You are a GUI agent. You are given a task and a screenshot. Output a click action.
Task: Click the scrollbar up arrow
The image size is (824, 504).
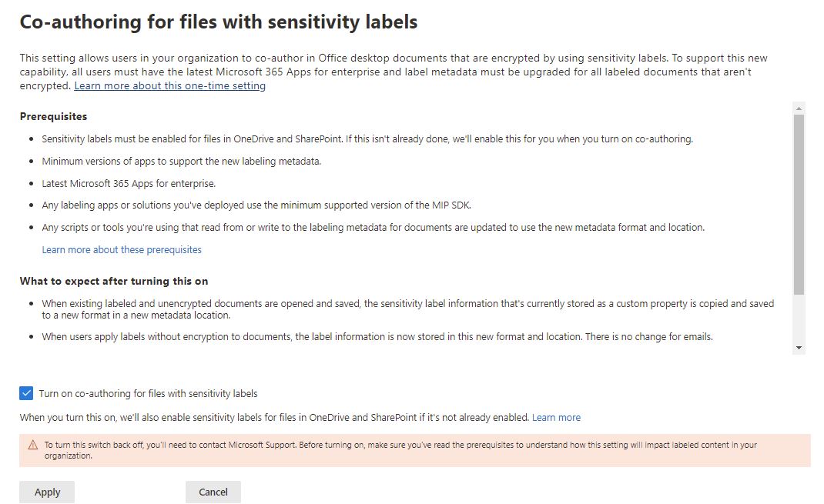[799, 108]
